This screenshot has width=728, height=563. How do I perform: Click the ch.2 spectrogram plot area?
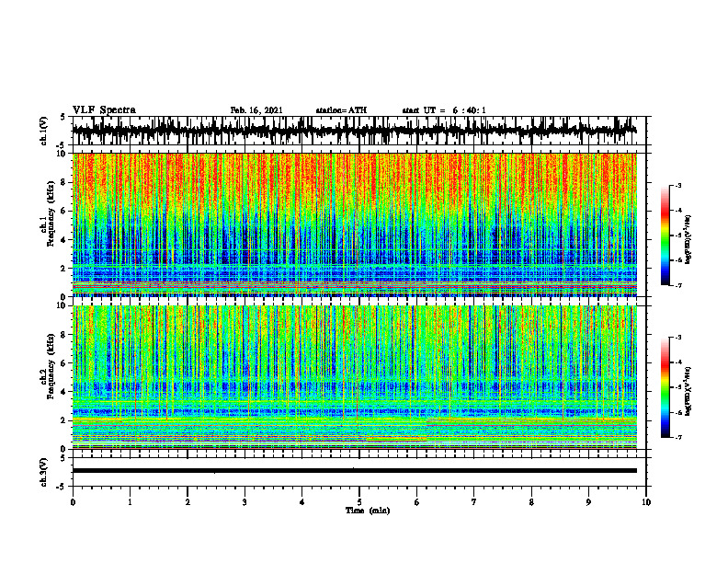click(x=355, y=377)
